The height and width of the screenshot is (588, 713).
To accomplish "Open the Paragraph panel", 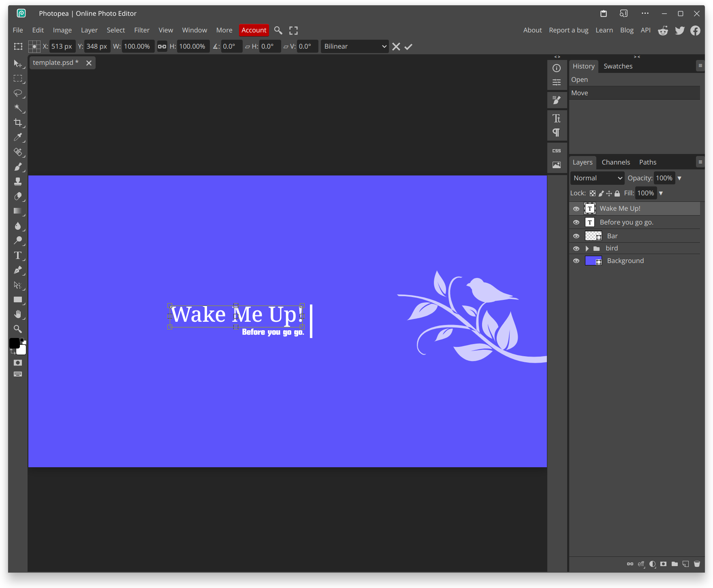I will pyautogui.click(x=557, y=133).
